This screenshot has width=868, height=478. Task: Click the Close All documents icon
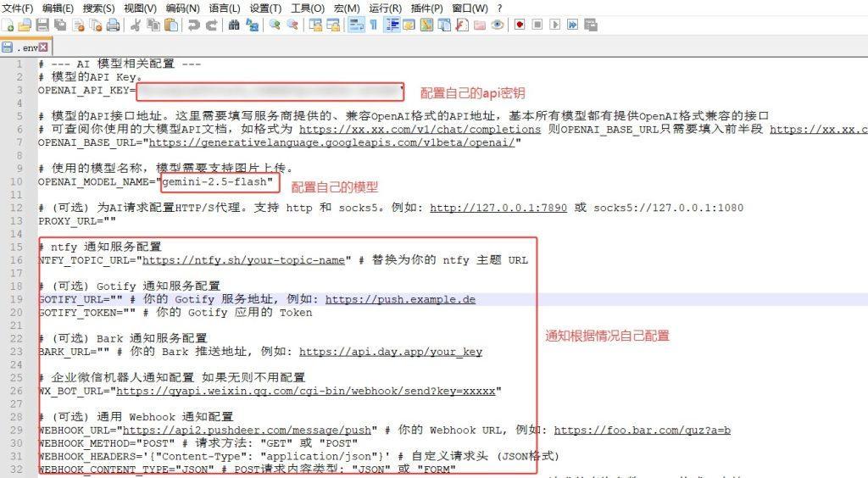(x=95, y=25)
